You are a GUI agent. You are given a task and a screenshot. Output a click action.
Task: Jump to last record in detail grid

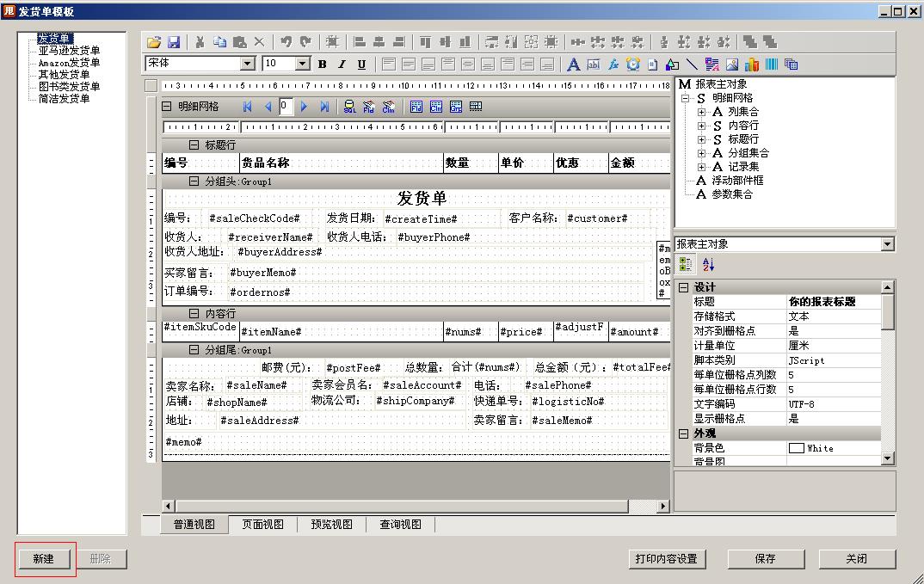[324, 107]
